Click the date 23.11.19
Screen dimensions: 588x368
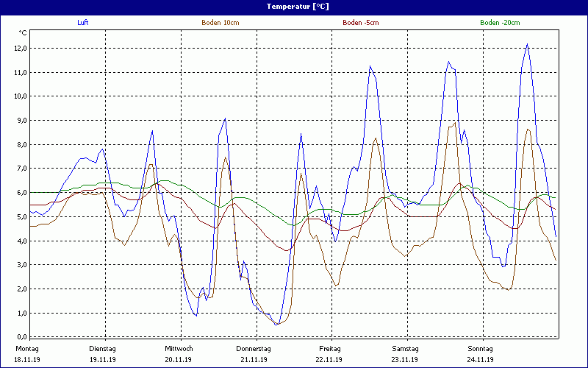pyautogui.click(x=405, y=360)
